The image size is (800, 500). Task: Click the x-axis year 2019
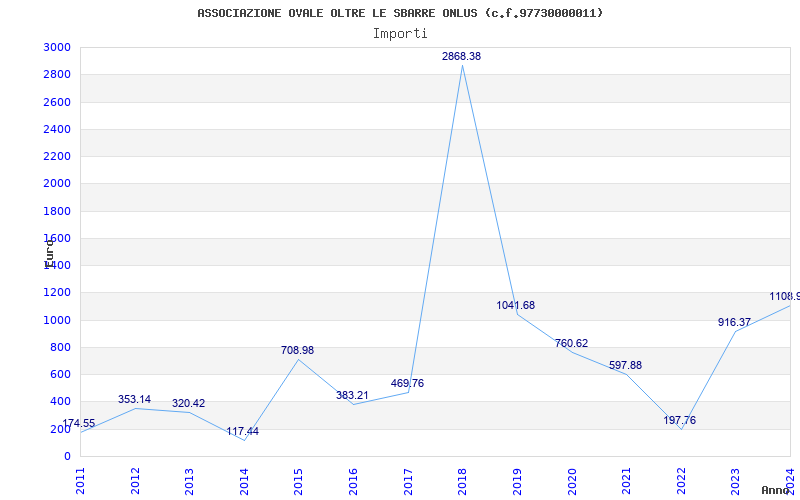517,481
